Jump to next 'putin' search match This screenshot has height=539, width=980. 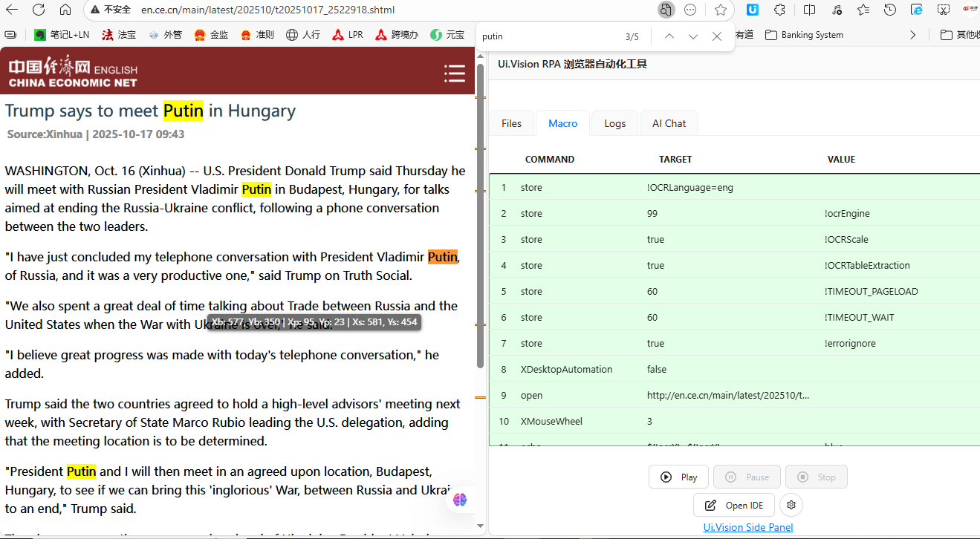pos(693,36)
